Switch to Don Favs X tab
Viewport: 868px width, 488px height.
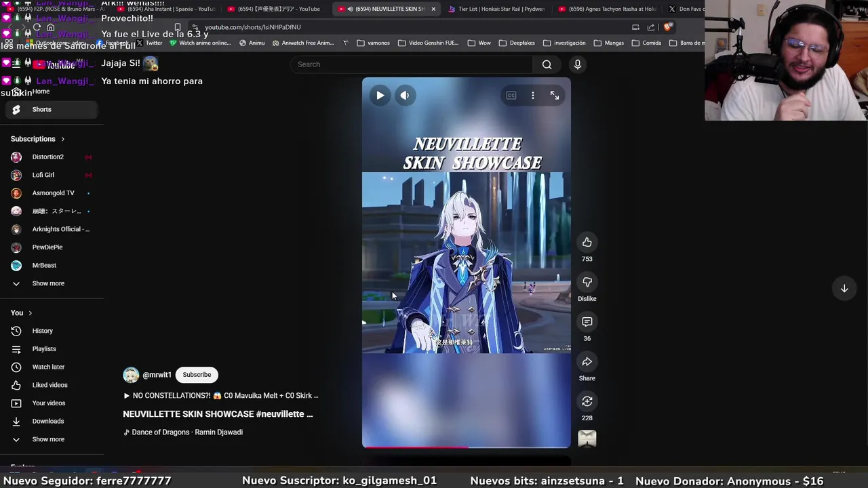pos(685,9)
